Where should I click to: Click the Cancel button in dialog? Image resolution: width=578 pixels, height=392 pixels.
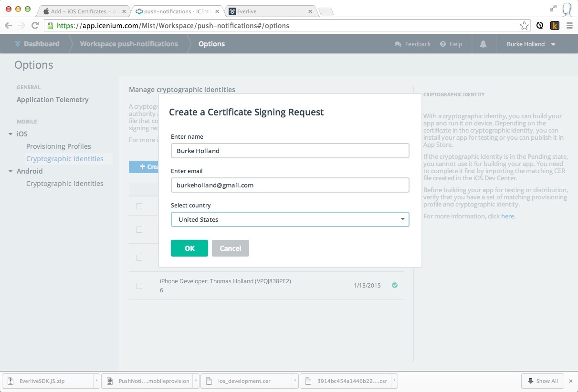(x=230, y=248)
